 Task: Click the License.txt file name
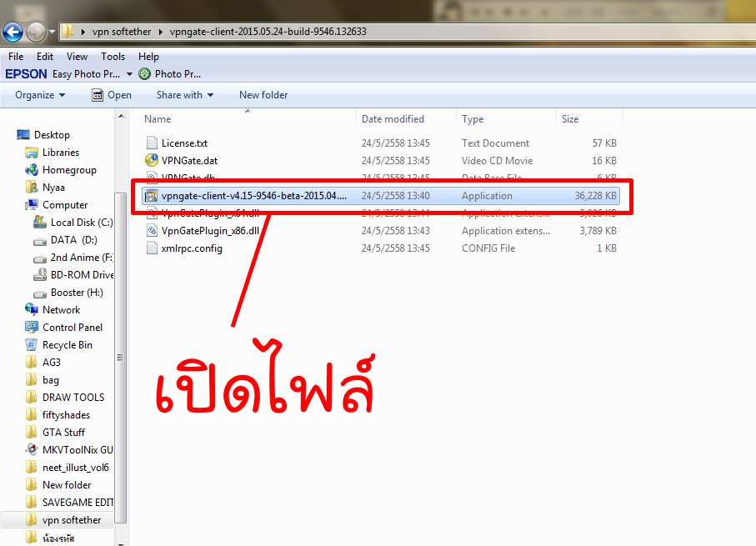point(185,143)
